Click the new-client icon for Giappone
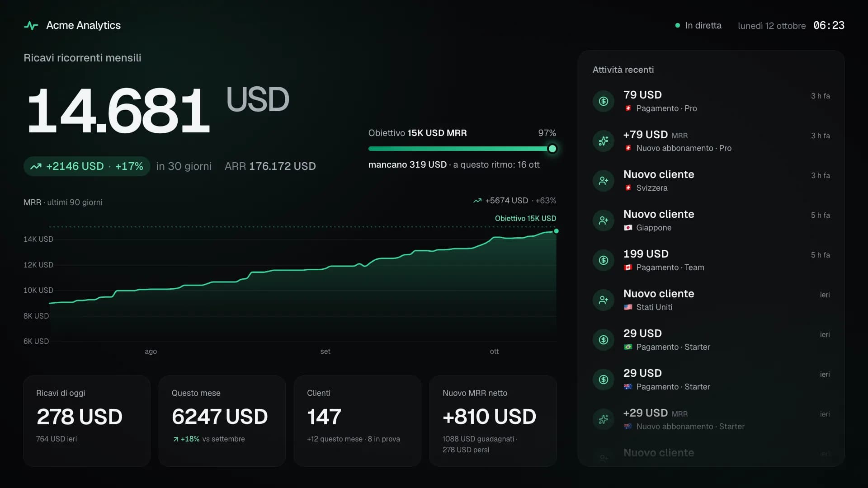This screenshot has width=868, height=488. click(x=604, y=221)
